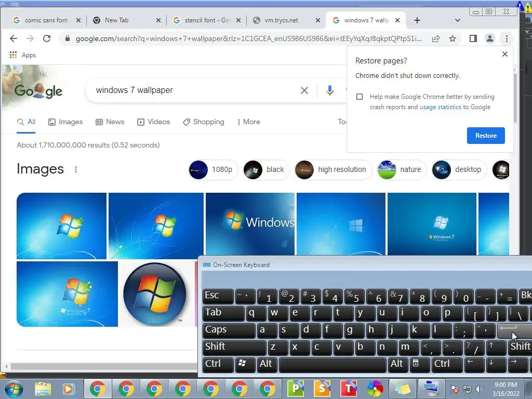Click the Google doodle logo
The width and height of the screenshot is (532, 399).
pyautogui.click(x=38, y=90)
